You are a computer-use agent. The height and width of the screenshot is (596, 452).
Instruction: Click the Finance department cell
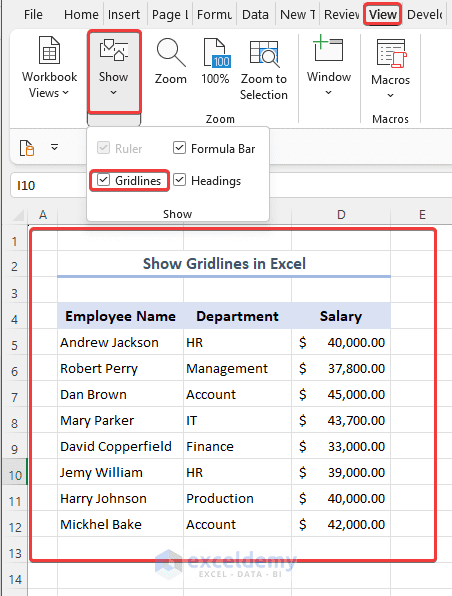pyautogui.click(x=238, y=446)
